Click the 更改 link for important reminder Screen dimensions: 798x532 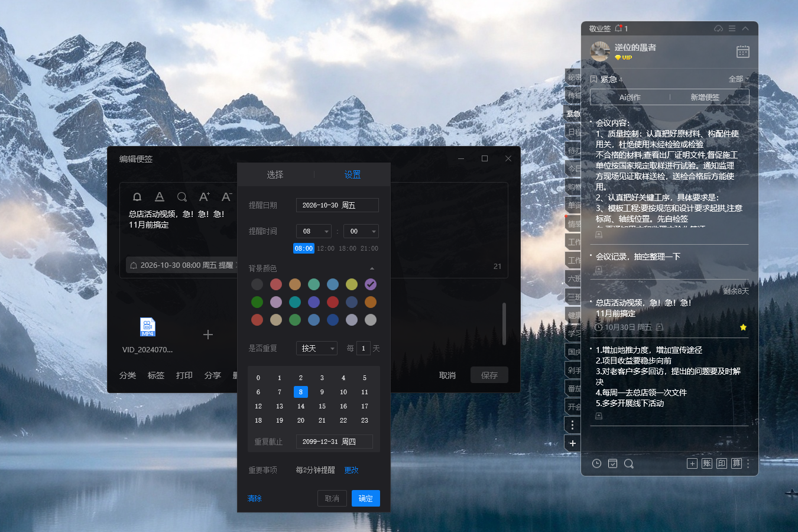click(351, 470)
